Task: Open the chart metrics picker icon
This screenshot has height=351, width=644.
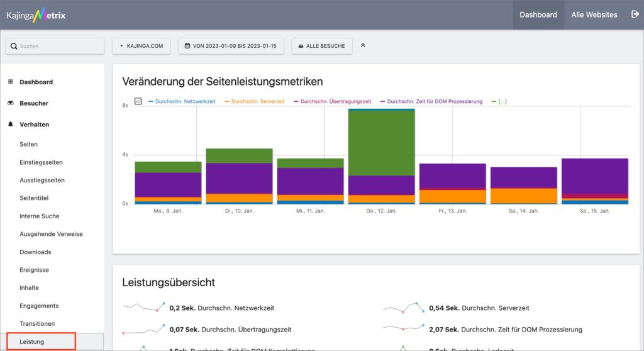Action: point(138,101)
